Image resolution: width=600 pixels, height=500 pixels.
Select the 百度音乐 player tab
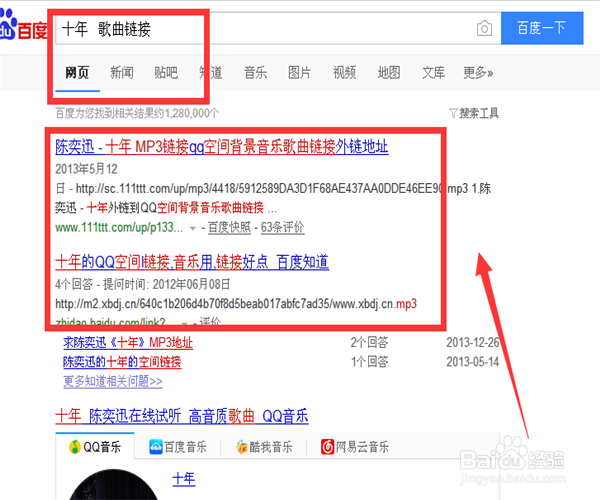click(178, 446)
